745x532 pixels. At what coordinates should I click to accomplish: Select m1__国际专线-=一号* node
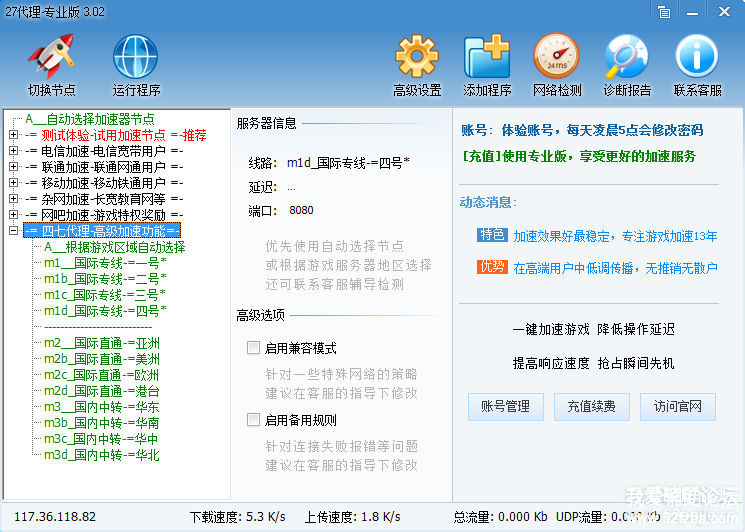tap(105, 263)
